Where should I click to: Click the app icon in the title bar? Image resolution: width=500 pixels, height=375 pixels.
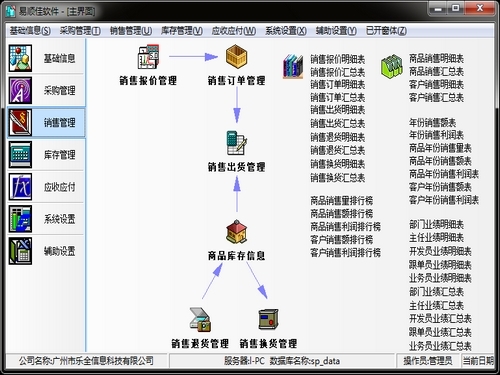tap(11, 11)
